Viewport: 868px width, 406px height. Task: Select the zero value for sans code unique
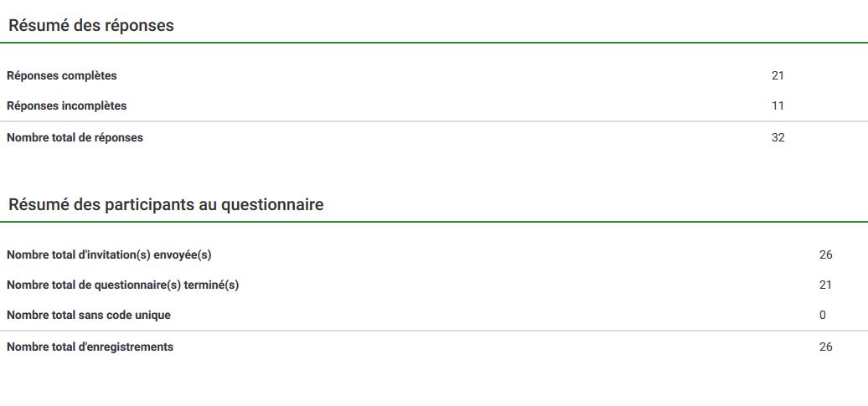[x=823, y=316]
